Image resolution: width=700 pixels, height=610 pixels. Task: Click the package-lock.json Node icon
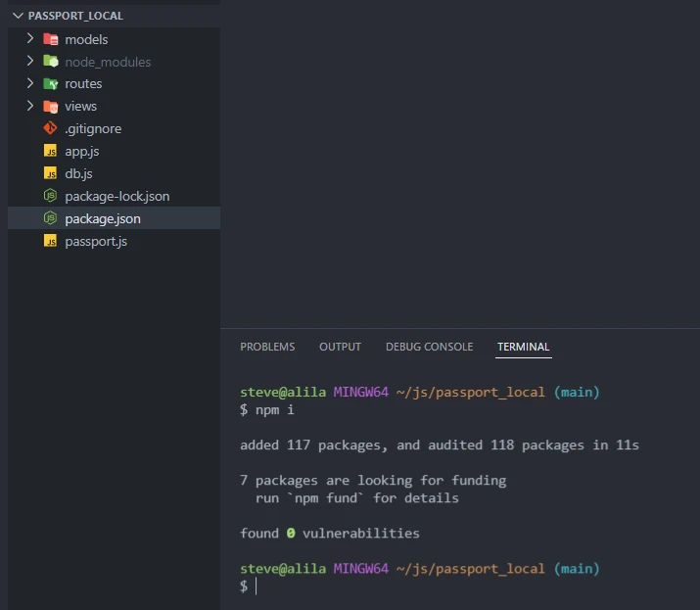pos(51,197)
